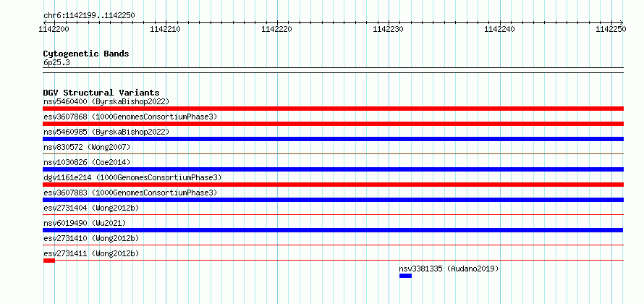Open nsv1030826 (Coe2014) variant label
644x304 pixels.
point(87,162)
